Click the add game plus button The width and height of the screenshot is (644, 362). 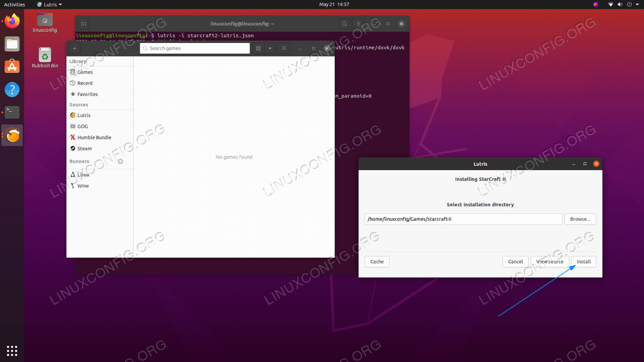click(x=75, y=48)
